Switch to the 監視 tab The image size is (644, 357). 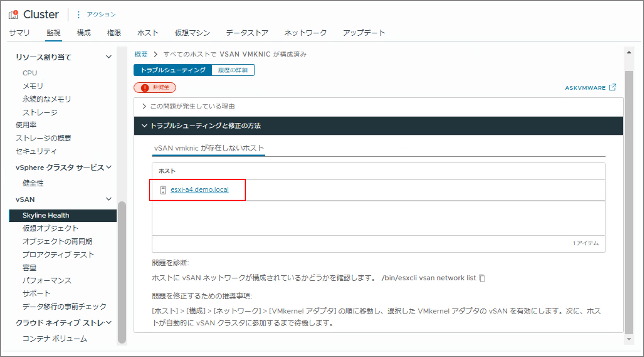pyautogui.click(x=53, y=33)
